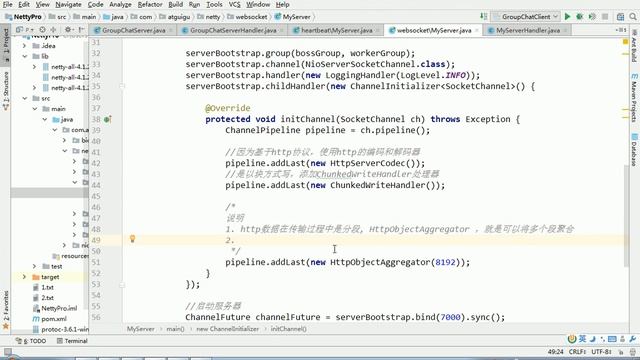Collapse the src folder
The width and height of the screenshot is (640, 360).
pyautogui.click(x=24, y=98)
